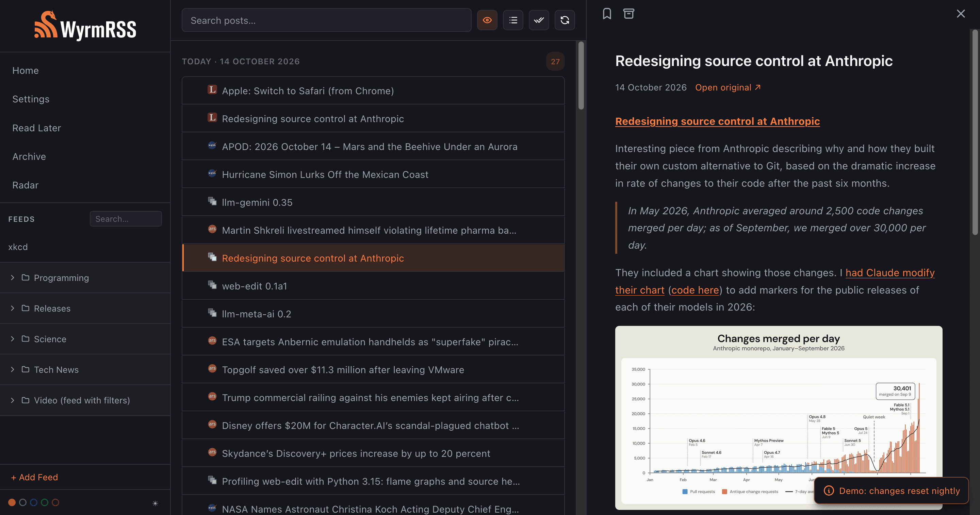Bookmark this article for read later
The image size is (980, 515).
(607, 14)
